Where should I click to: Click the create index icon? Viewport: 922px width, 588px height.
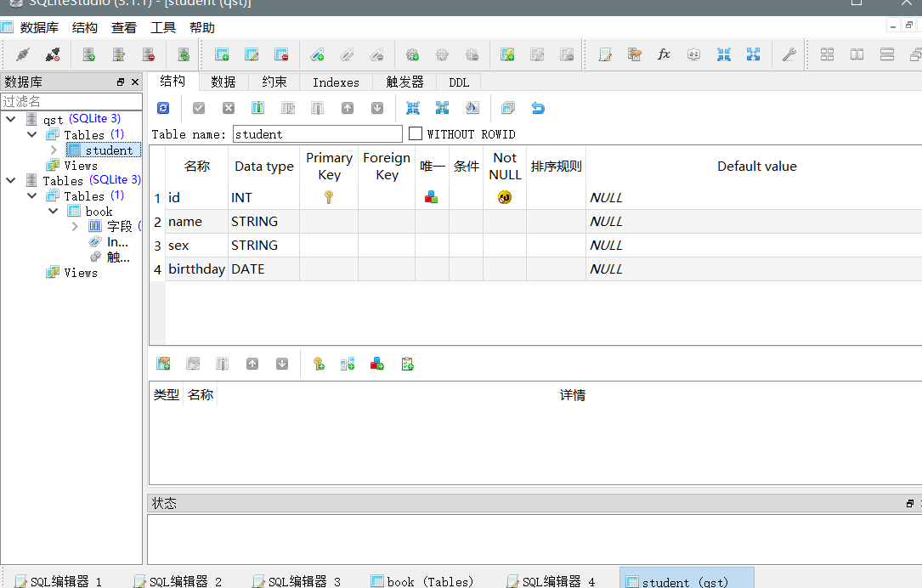point(318,54)
